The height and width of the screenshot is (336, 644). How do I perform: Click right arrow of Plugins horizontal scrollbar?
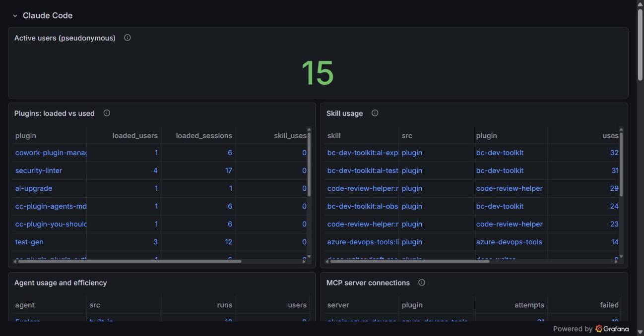[x=304, y=261]
